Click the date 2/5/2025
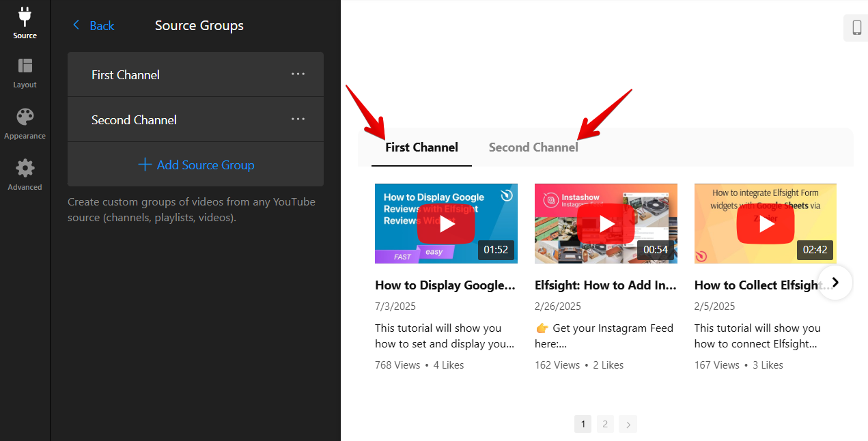This screenshot has height=441, width=868. [715, 307]
